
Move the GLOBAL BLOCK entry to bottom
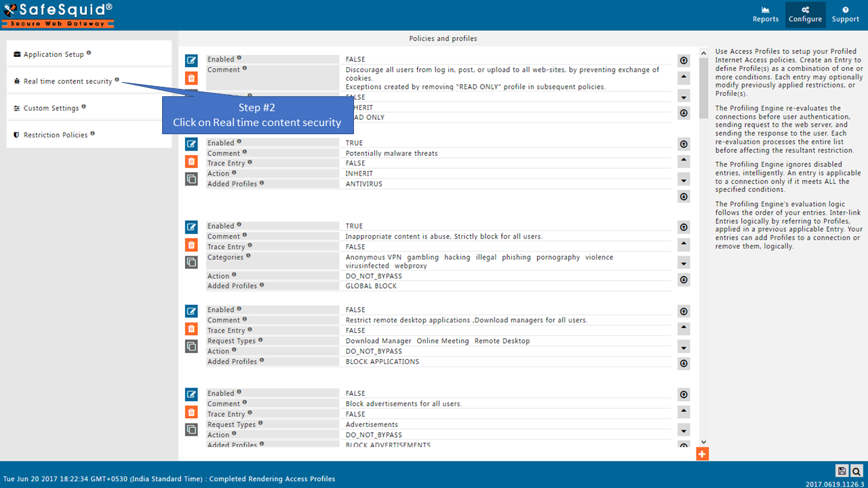click(684, 280)
